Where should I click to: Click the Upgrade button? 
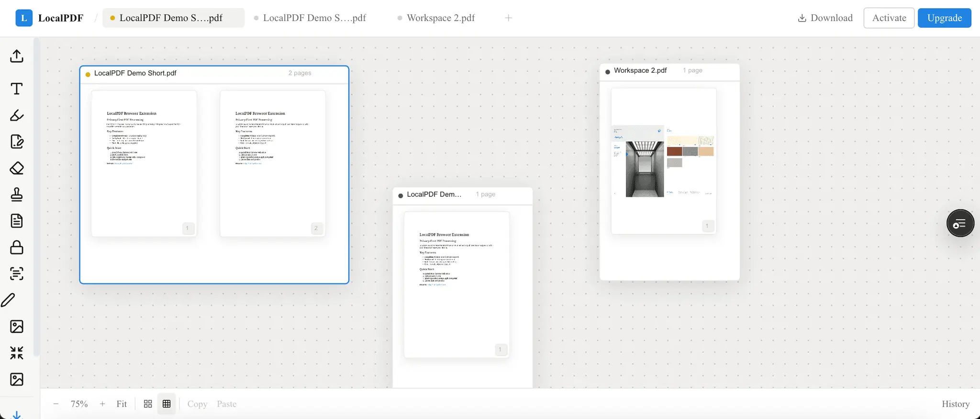[x=945, y=18]
